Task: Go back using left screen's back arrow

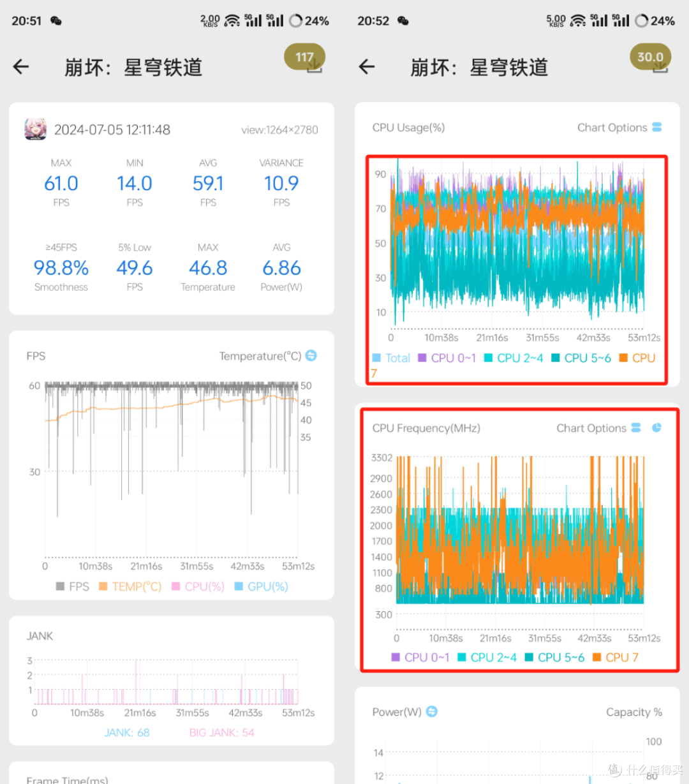Action: (x=21, y=66)
